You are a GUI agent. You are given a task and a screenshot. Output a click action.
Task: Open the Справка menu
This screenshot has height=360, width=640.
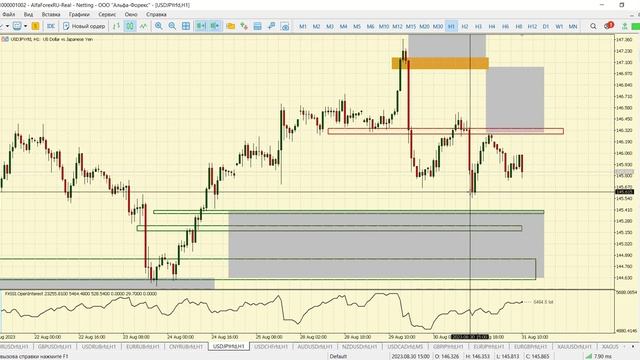point(156,14)
